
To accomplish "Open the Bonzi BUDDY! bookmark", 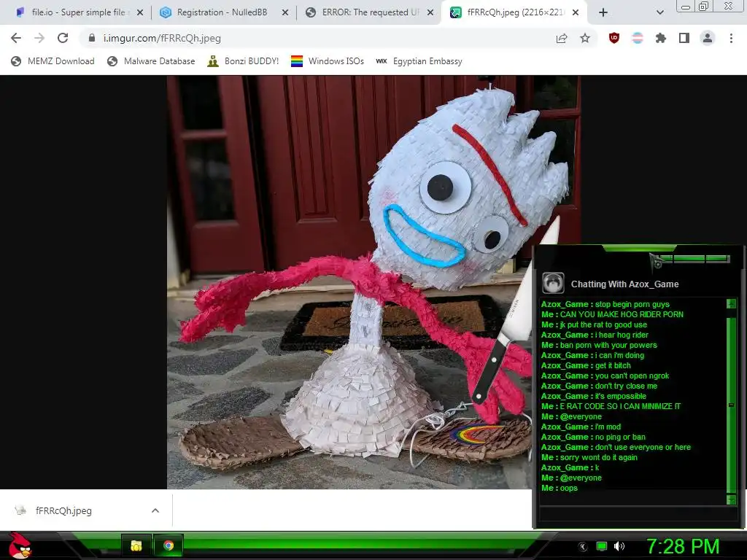I will pyautogui.click(x=243, y=61).
